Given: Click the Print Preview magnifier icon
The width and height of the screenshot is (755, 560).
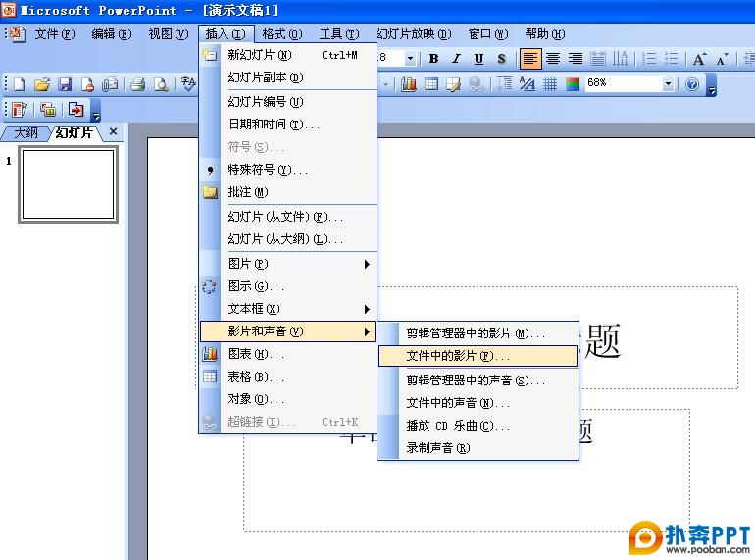Looking at the screenshot, I should 161,84.
